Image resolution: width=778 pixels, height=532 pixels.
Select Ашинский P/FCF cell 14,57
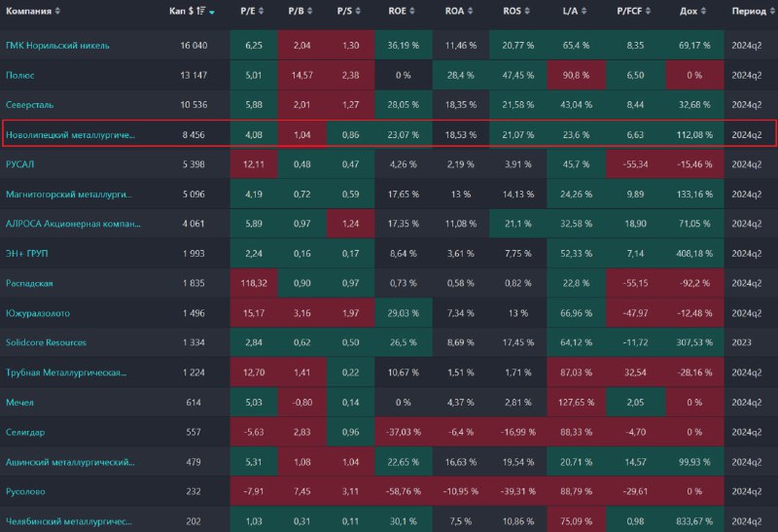coord(635,462)
